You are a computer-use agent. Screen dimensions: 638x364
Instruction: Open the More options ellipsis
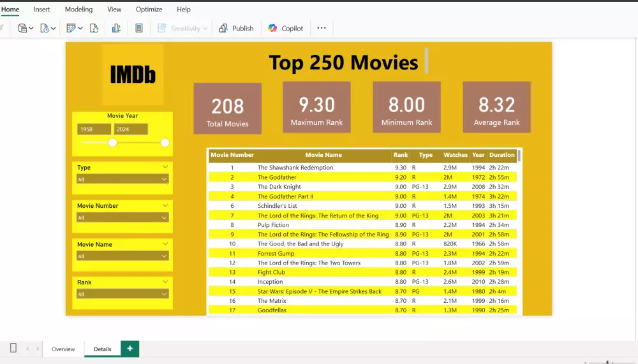(322, 28)
